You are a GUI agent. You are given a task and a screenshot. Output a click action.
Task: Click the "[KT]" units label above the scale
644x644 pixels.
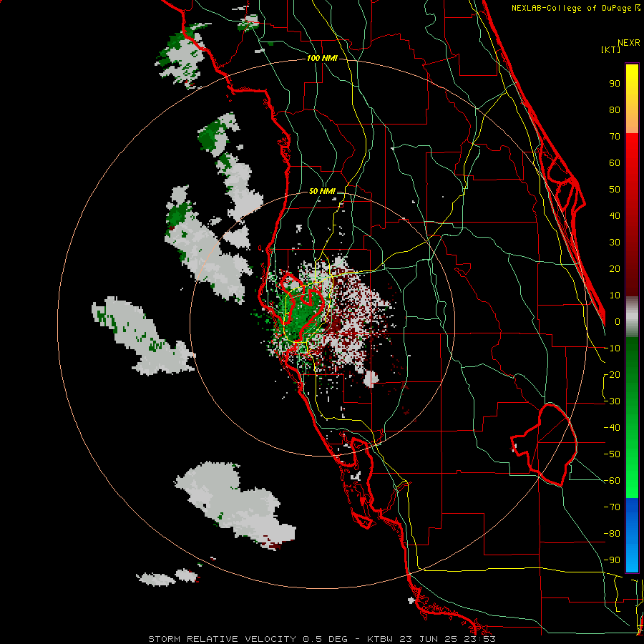pyautogui.click(x=611, y=49)
